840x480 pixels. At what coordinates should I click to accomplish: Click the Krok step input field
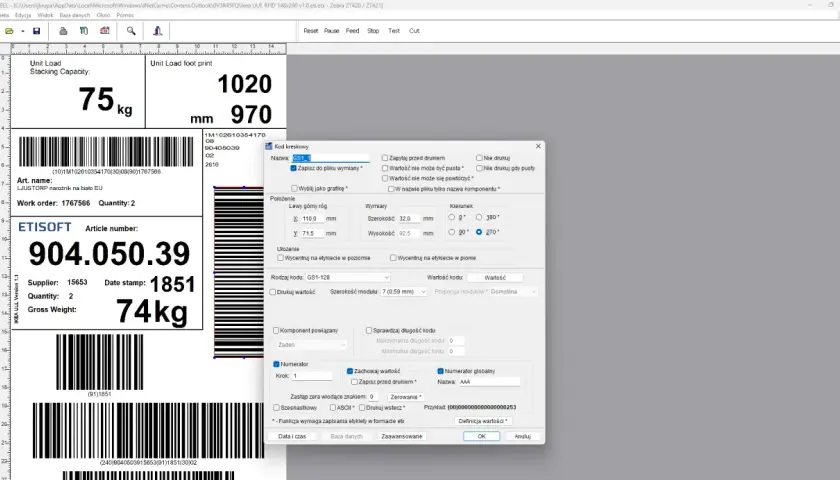(312, 376)
